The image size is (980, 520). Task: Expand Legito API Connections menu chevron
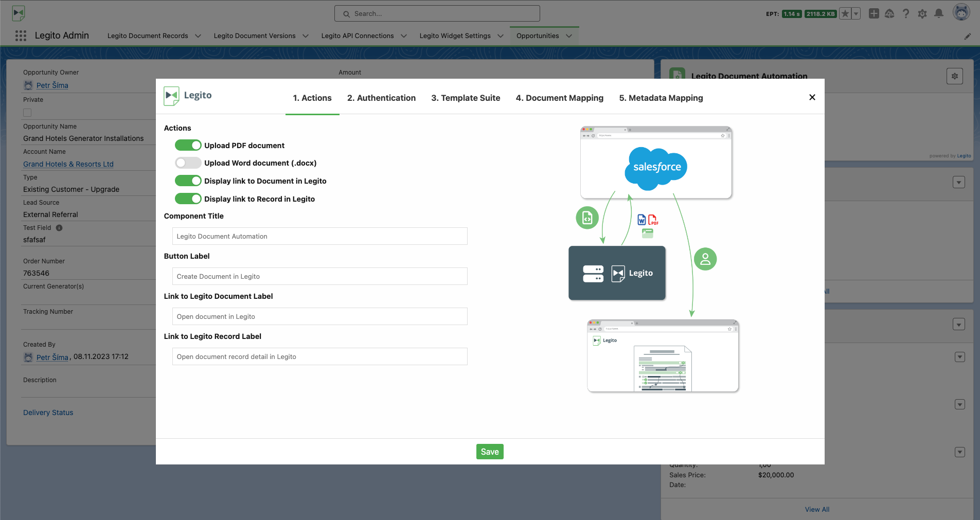(x=403, y=36)
